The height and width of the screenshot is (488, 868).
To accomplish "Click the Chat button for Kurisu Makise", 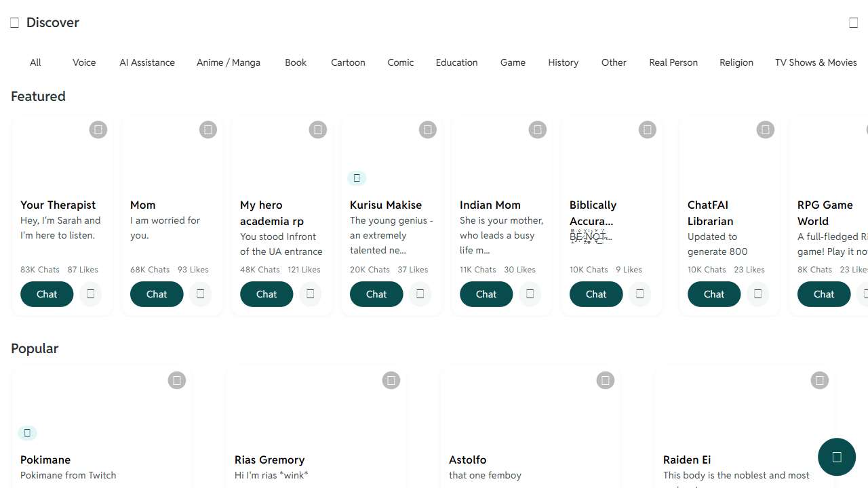I will (376, 294).
